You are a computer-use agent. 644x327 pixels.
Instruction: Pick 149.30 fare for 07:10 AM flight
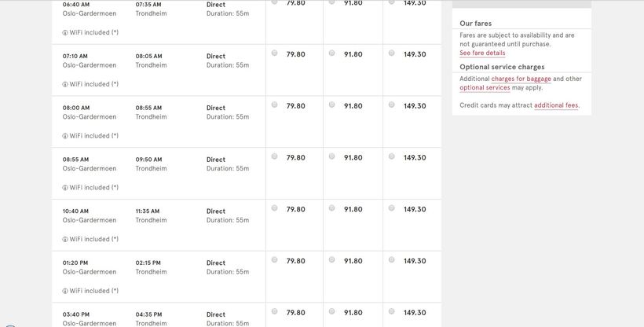(391, 53)
